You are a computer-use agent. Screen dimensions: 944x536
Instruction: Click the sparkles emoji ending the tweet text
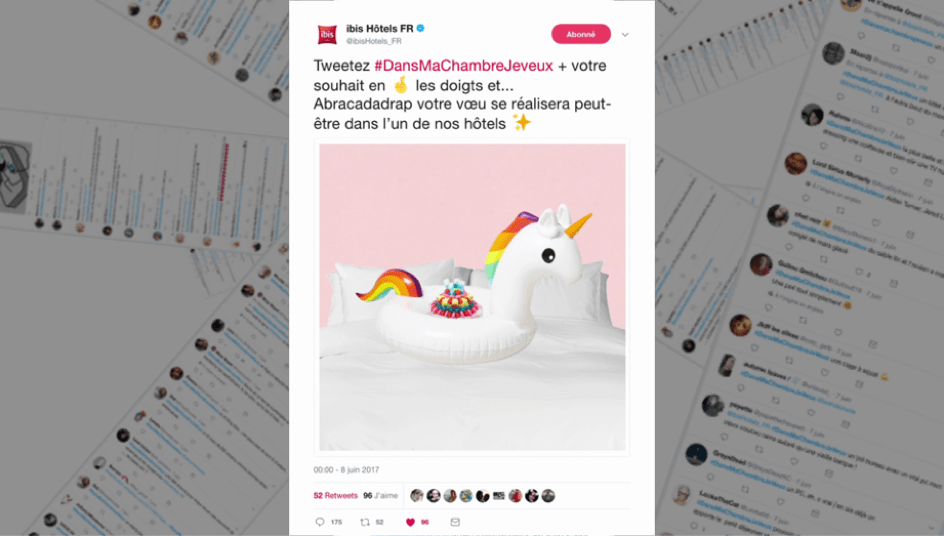(x=521, y=123)
